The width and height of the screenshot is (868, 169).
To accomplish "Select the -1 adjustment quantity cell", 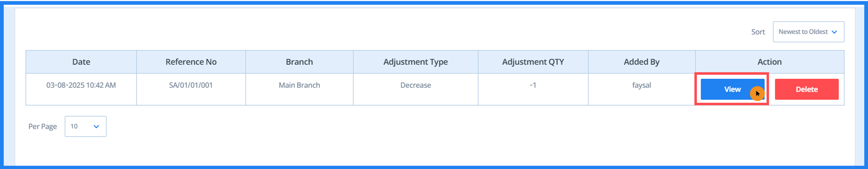I will [x=533, y=85].
